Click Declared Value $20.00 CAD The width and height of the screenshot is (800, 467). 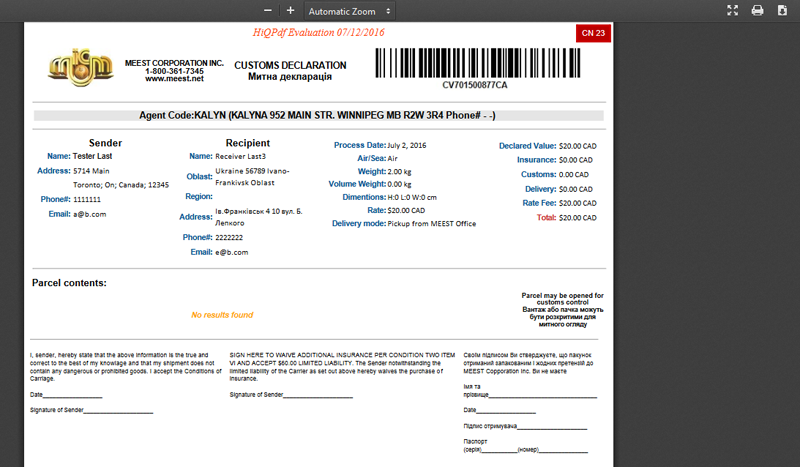(578, 146)
